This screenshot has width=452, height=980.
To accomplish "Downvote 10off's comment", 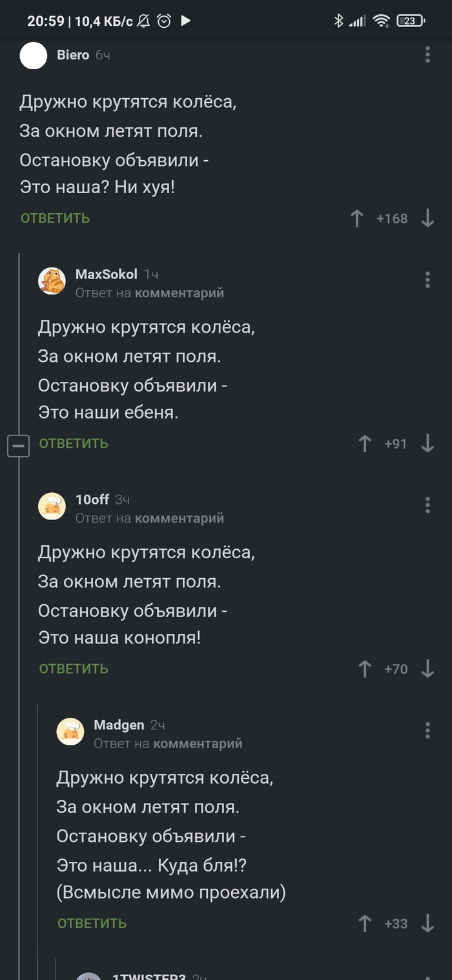I will tap(427, 669).
